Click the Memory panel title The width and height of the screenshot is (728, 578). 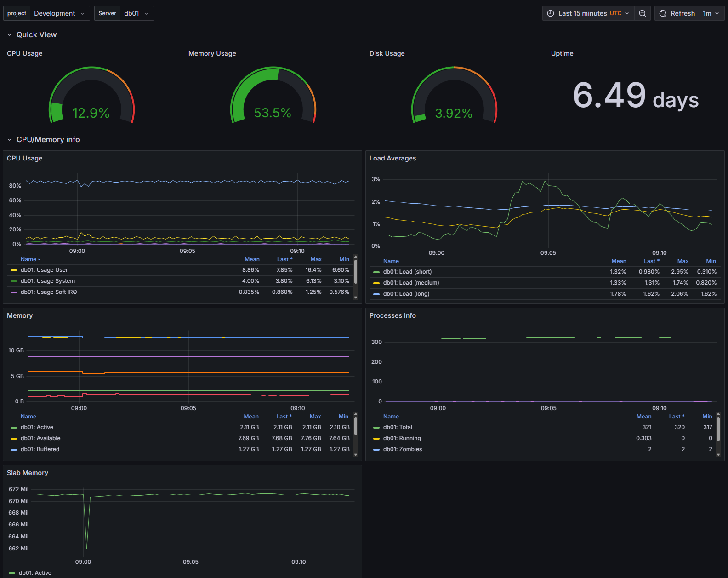(x=20, y=315)
